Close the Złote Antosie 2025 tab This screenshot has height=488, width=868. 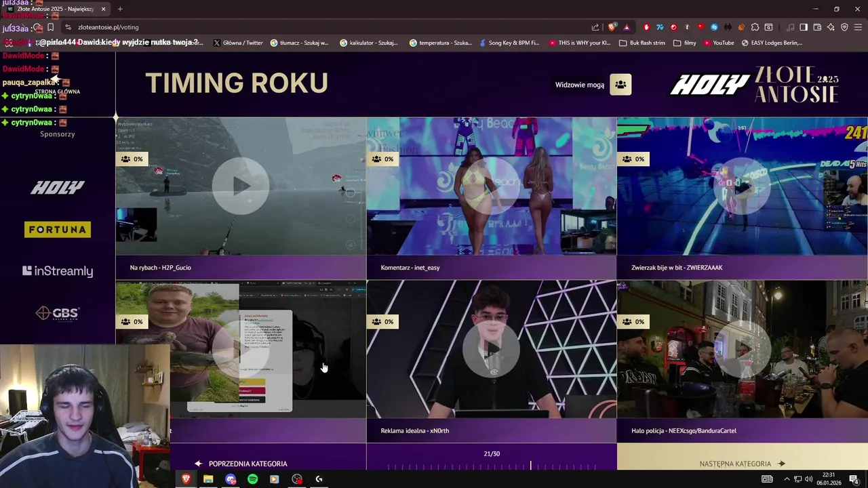(x=103, y=9)
